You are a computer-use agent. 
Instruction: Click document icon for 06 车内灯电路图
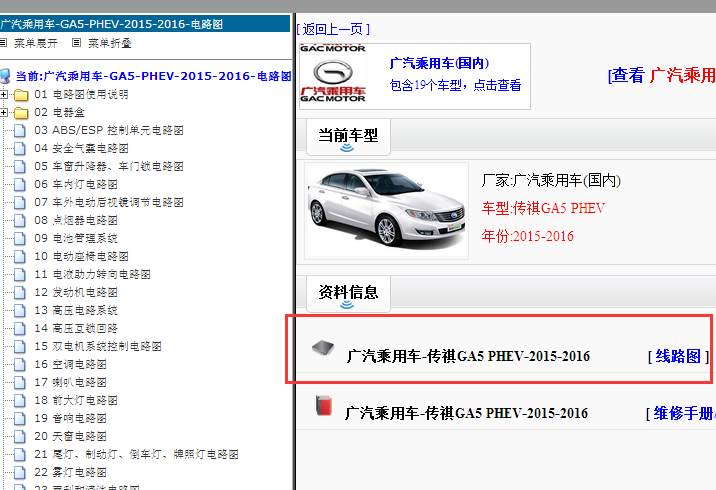(x=20, y=184)
